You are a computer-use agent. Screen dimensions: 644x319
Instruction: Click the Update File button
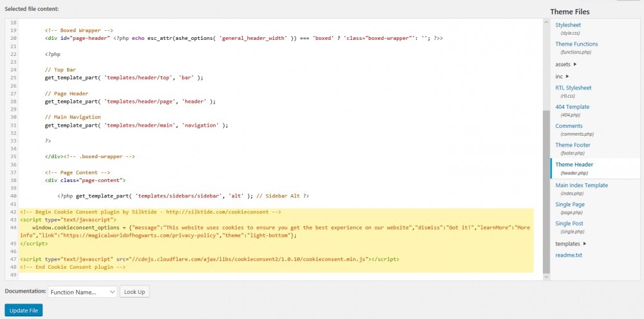(x=23, y=311)
